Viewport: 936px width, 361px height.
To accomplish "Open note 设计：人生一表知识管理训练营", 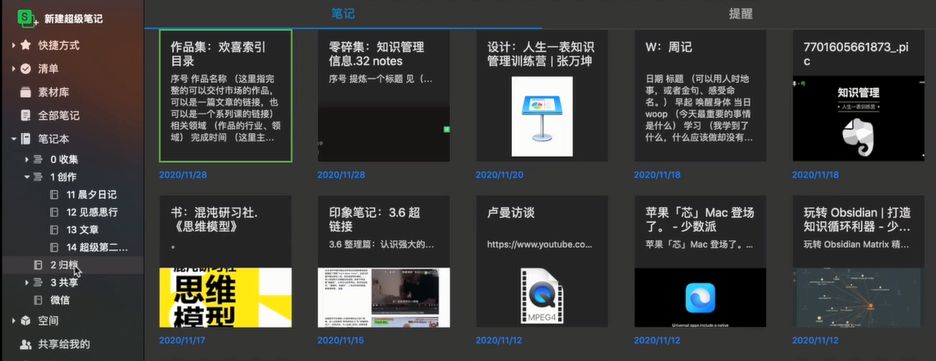I will (542, 95).
